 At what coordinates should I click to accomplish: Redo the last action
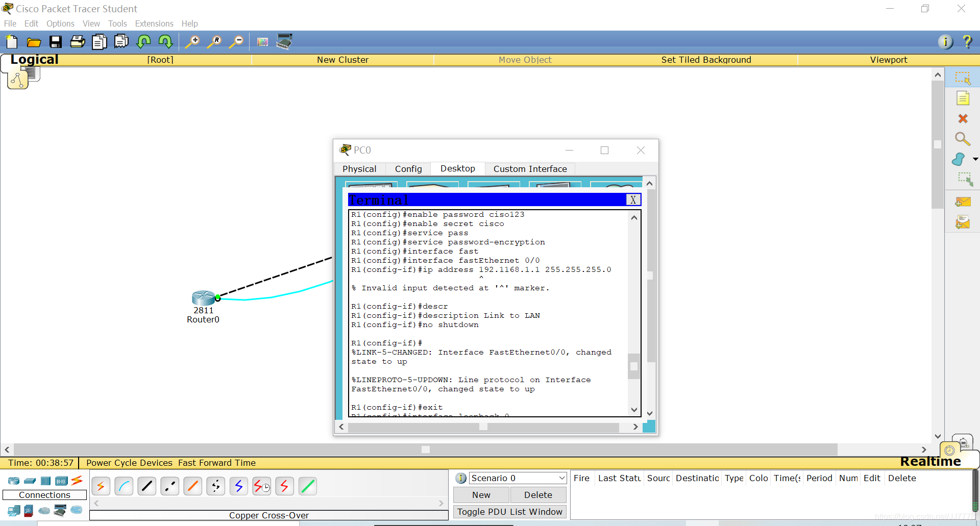coord(165,42)
